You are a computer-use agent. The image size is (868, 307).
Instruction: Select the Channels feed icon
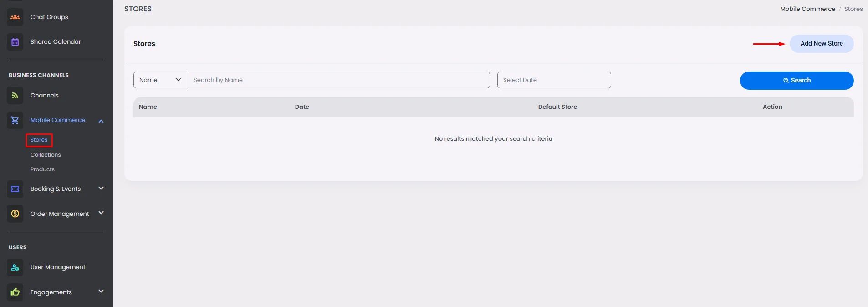click(15, 96)
